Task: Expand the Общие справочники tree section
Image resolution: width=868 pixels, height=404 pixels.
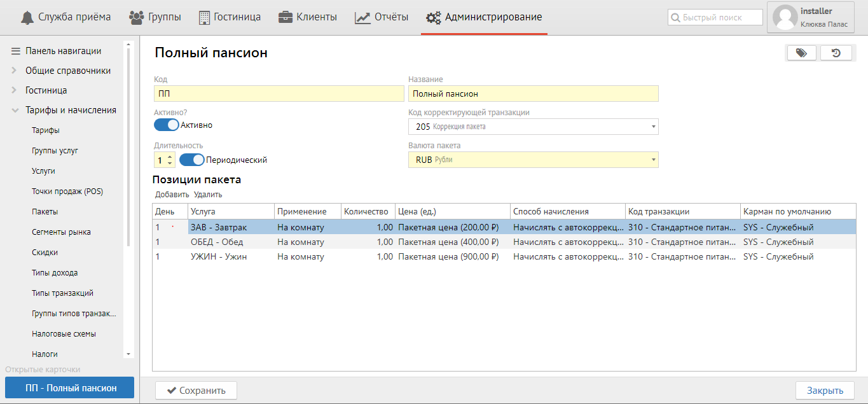Action: (14, 71)
